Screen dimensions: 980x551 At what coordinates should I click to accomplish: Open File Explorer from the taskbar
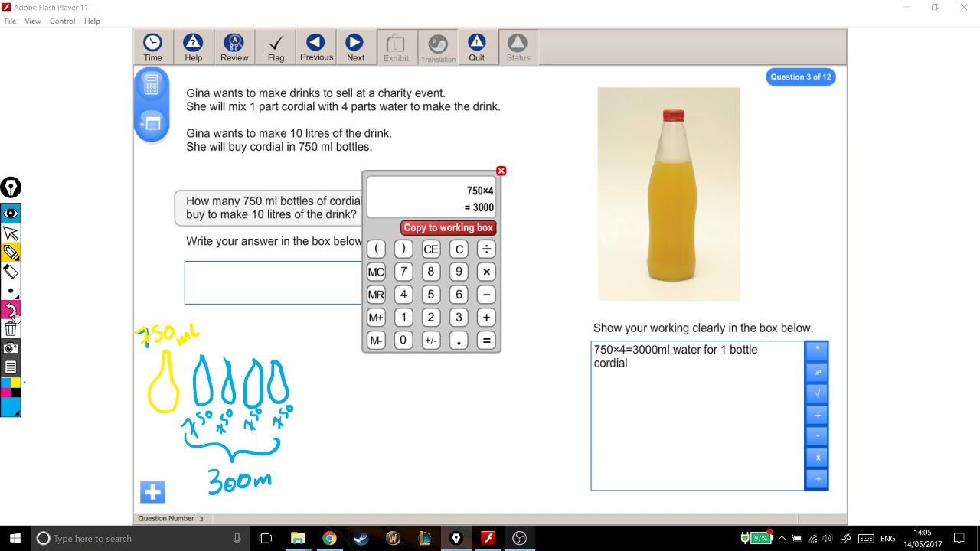point(298,539)
